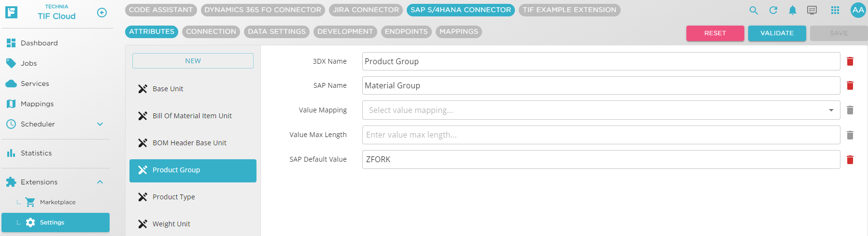This screenshot has height=236, width=868.
Task: Open the apps grid icon
Action: point(835,10)
